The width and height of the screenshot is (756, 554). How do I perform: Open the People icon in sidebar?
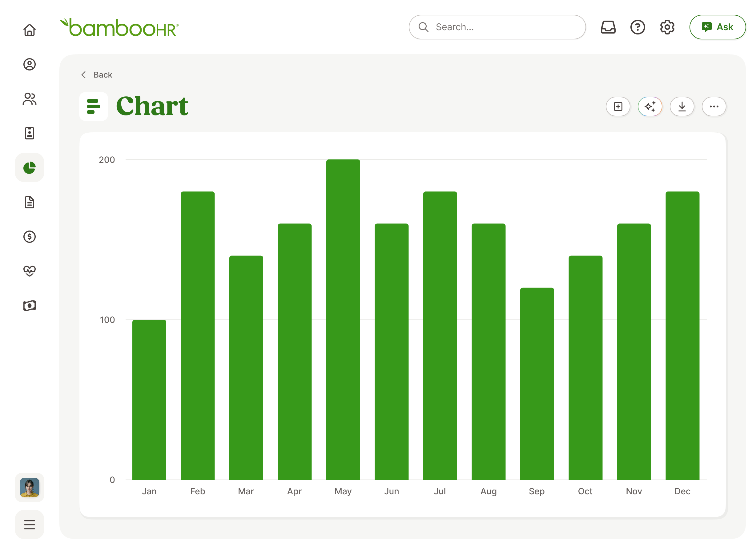30,99
